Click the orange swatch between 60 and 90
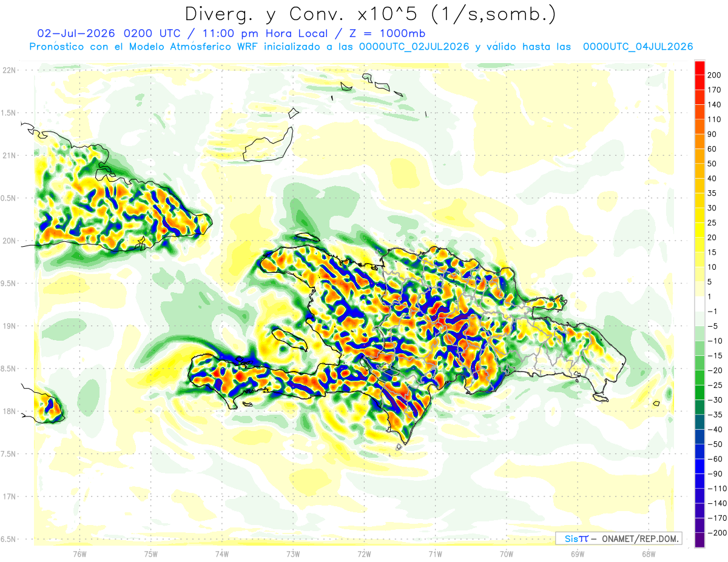This screenshot has width=728, height=562. click(699, 142)
